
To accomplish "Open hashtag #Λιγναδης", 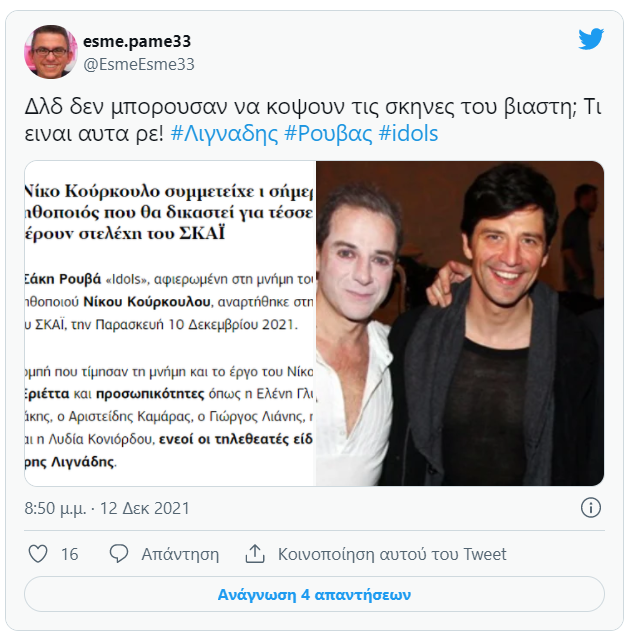I will (x=224, y=133).
